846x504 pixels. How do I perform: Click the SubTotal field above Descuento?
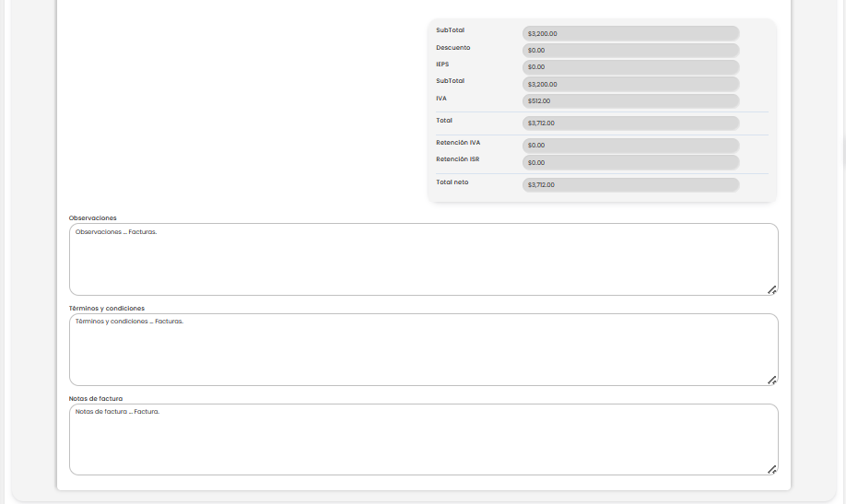[630, 33]
